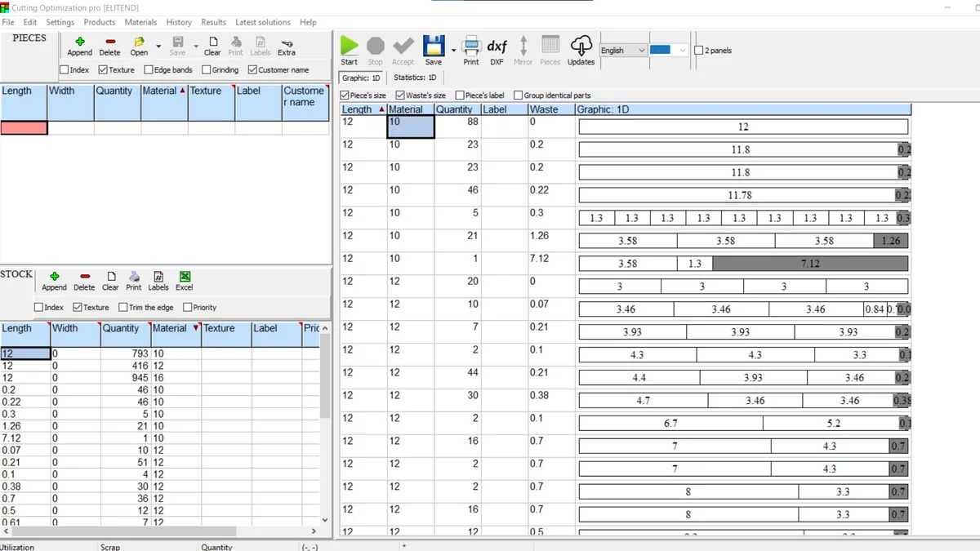Toggle the pieces Texture checkbox
Image resolution: width=980 pixels, height=551 pixels.
(x=116, y=70)
